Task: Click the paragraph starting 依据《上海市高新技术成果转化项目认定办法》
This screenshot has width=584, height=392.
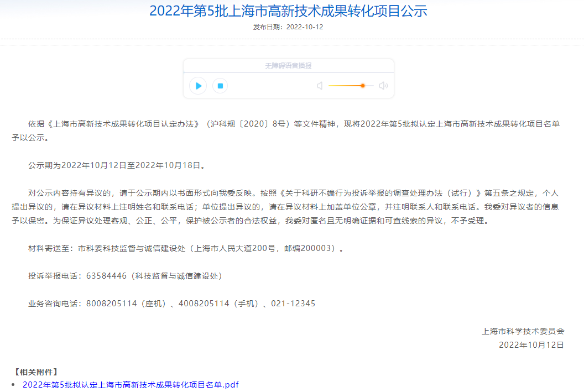Action: click(286, 130)
